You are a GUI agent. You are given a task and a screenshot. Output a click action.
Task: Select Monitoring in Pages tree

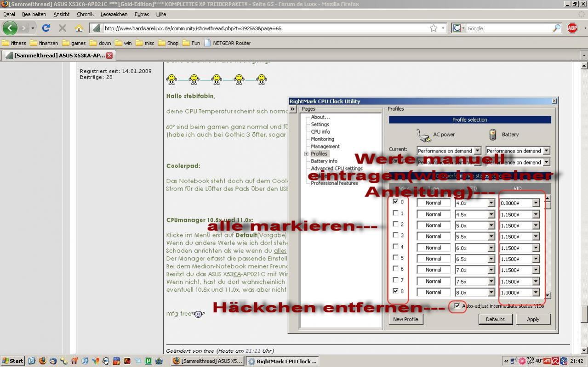[x=322, y=139]
